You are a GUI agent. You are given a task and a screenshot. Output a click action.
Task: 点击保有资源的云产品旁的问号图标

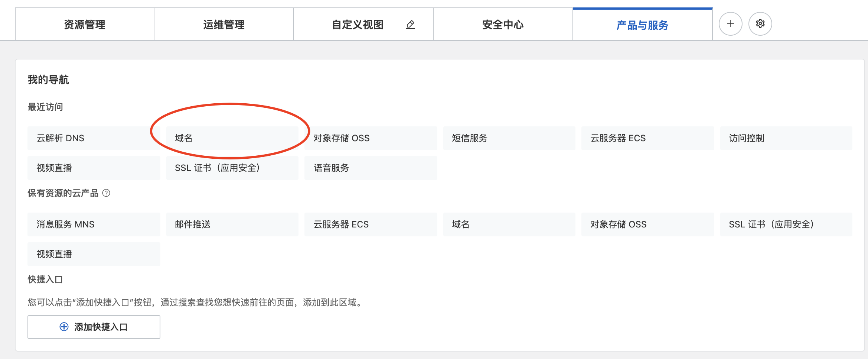pyautogui.click(x=107, y=193)
